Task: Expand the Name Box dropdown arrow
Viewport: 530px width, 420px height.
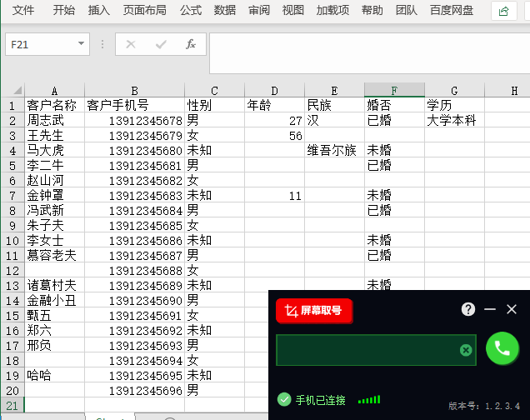Action: tap(81, 44)
